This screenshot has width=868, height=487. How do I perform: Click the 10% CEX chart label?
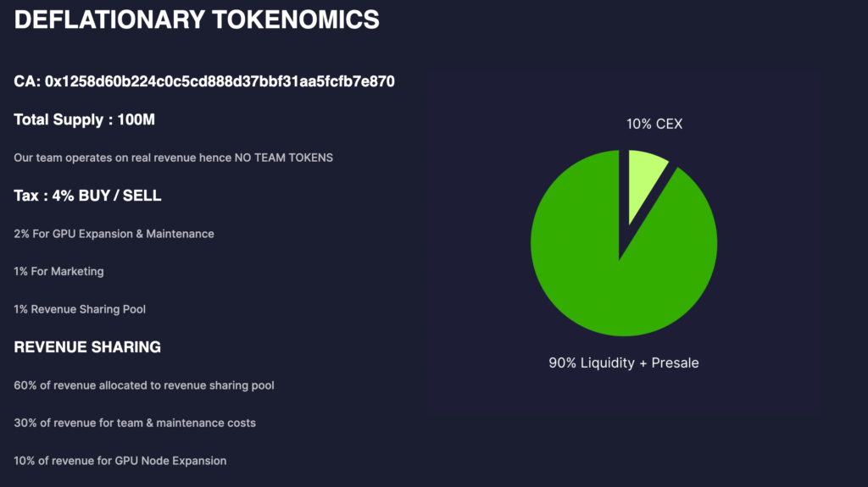click(654, 124)
